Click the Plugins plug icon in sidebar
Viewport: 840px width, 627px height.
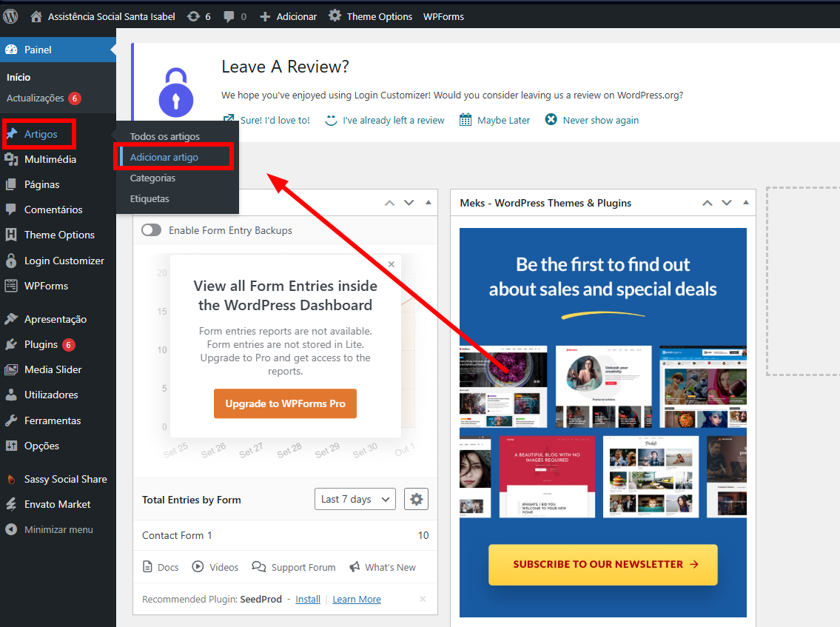(11, 344)
